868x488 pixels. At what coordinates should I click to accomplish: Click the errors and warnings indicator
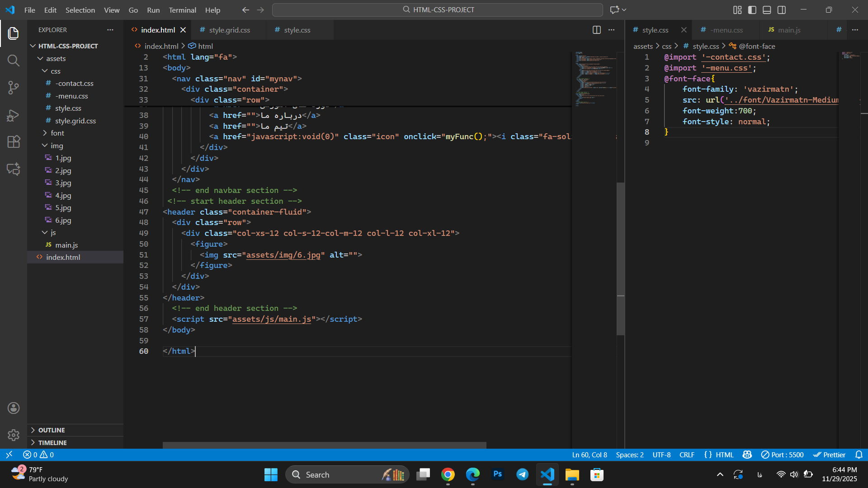(38, 455)
